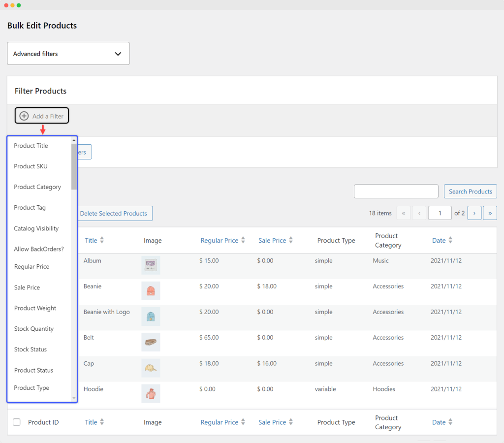Choose Stock Status filter option

(x=31, y=349)
